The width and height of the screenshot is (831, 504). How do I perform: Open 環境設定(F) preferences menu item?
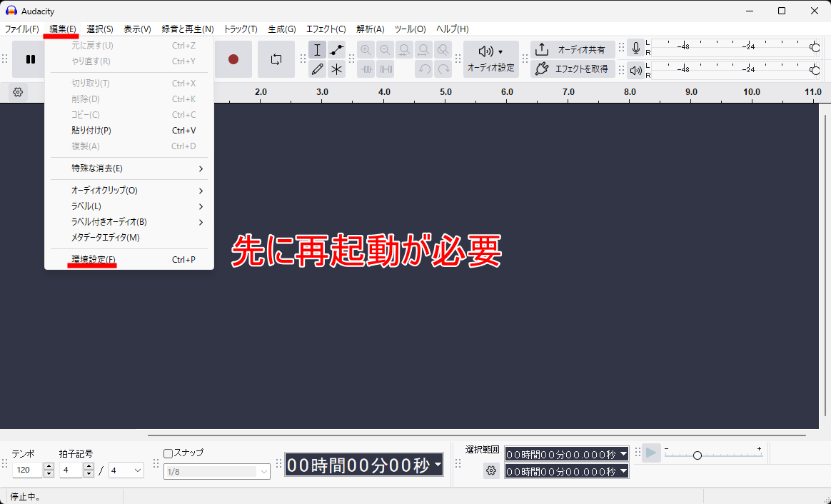[x=129, y=260]
